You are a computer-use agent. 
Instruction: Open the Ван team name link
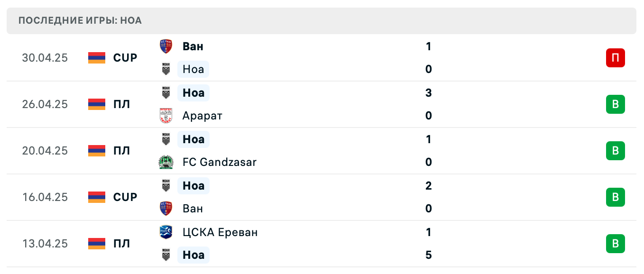pos(192,46)
